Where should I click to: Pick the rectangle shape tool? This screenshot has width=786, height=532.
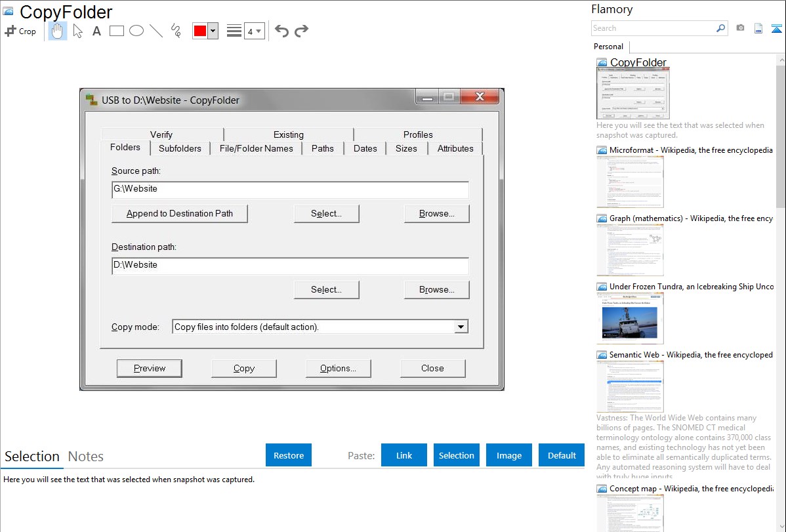pyautogui.click(x=117, y=31)
